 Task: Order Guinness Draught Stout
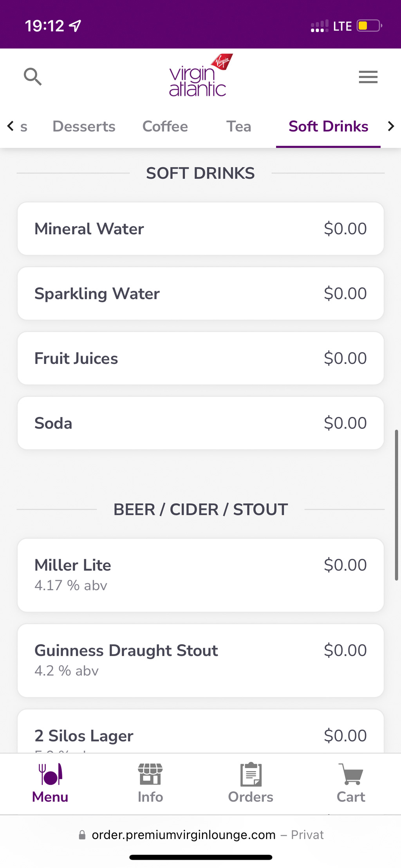point(200,660)
